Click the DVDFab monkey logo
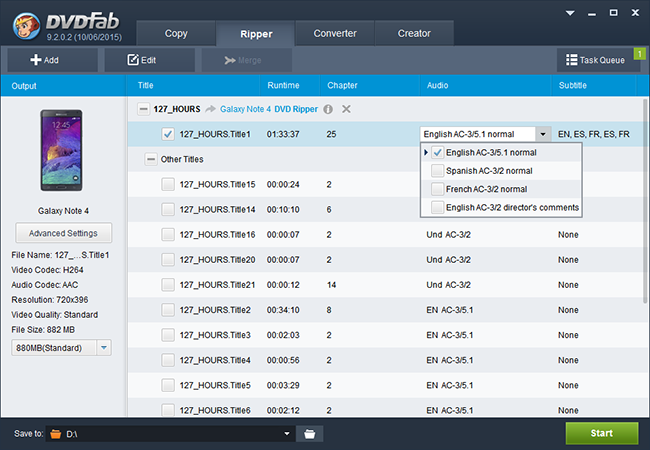The width and height of the screenshot is (650, 450). 27,26
